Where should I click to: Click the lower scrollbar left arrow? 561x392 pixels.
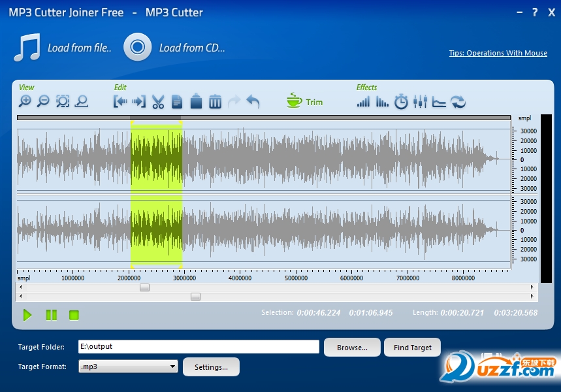[21, 296]
